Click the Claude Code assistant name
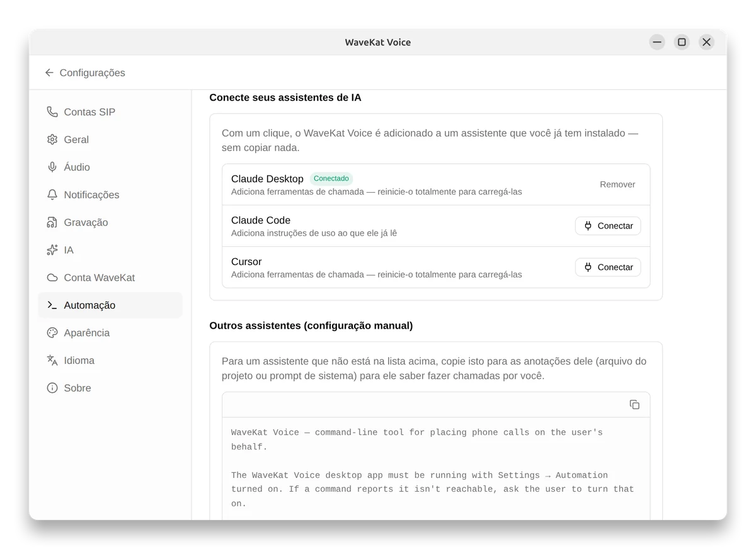Viewport: 756px width, 549px height. point(261,220)
